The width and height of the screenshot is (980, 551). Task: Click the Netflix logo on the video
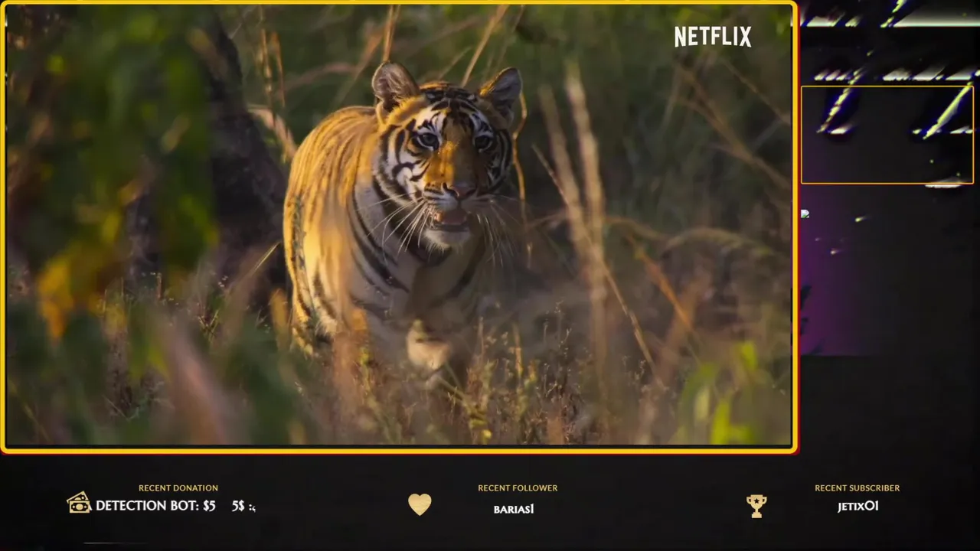[713, 36]
